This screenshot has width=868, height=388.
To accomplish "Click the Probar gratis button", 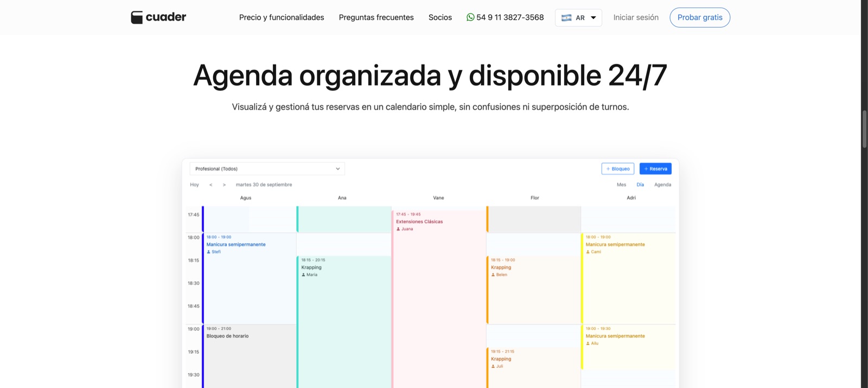I will (700, 17).
